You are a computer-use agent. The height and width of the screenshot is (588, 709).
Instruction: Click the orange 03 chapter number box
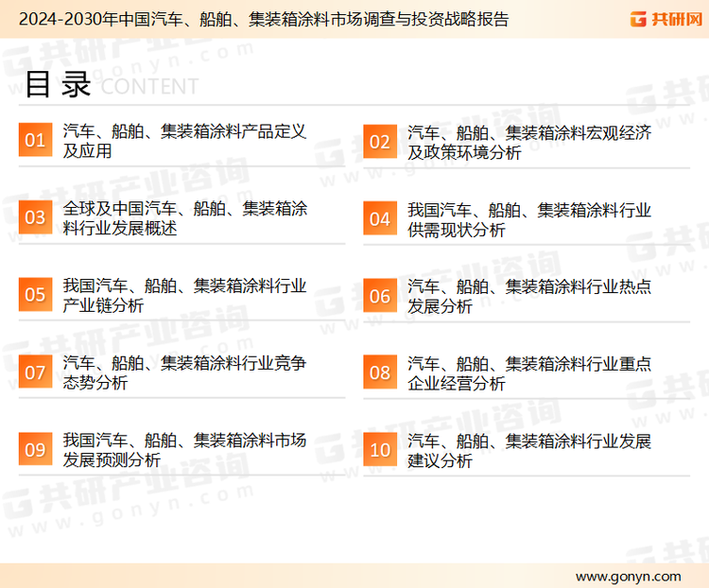click(35, 217)
